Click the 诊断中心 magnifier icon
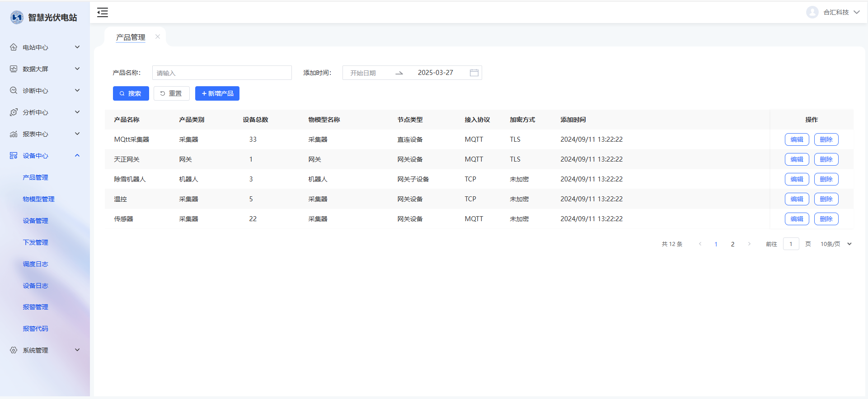This screenshot has width=868, height=399. pyautogui.click(x=14, y=91)
